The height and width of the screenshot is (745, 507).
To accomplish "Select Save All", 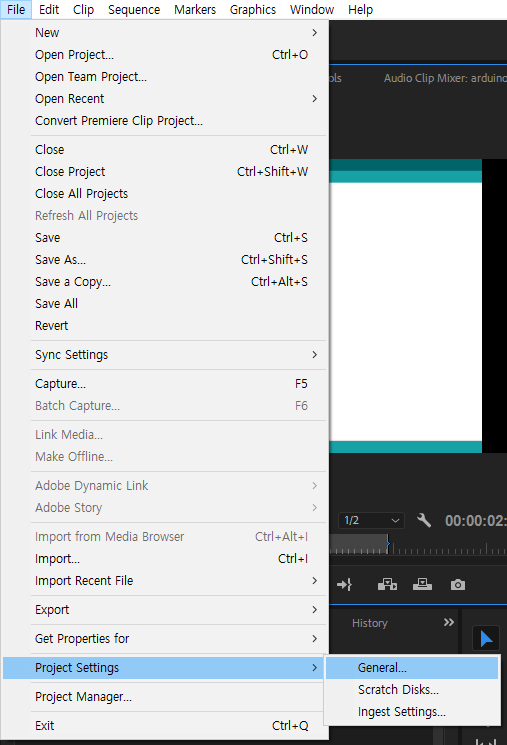I will click(x=164, y=304).
